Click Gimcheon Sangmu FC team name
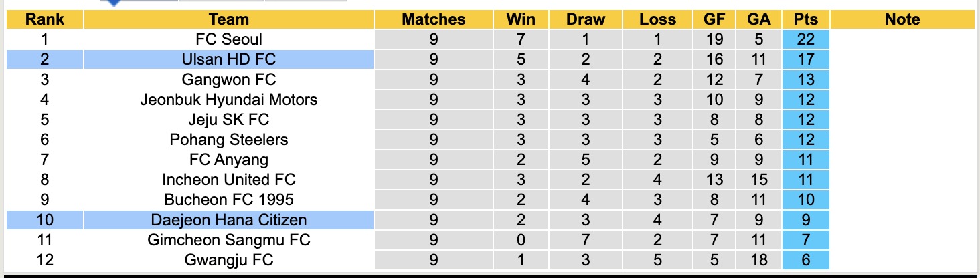 click(x=228, y=240)
